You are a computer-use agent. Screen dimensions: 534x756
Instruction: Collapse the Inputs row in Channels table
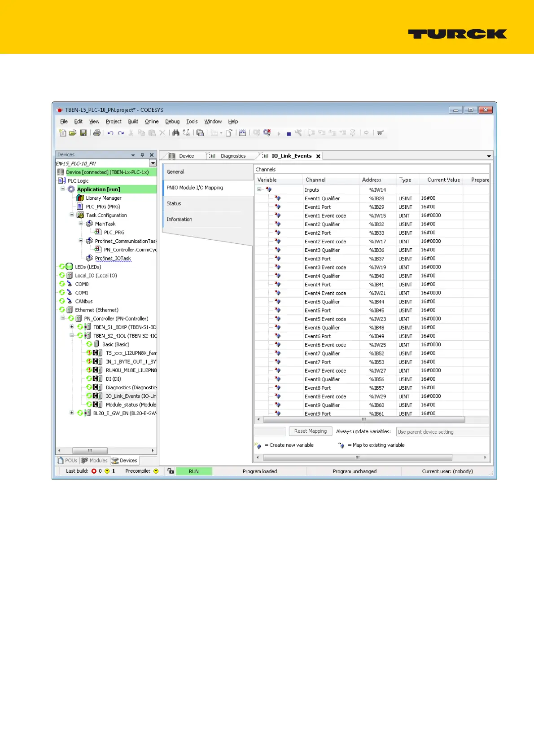(x=259, y=189)
